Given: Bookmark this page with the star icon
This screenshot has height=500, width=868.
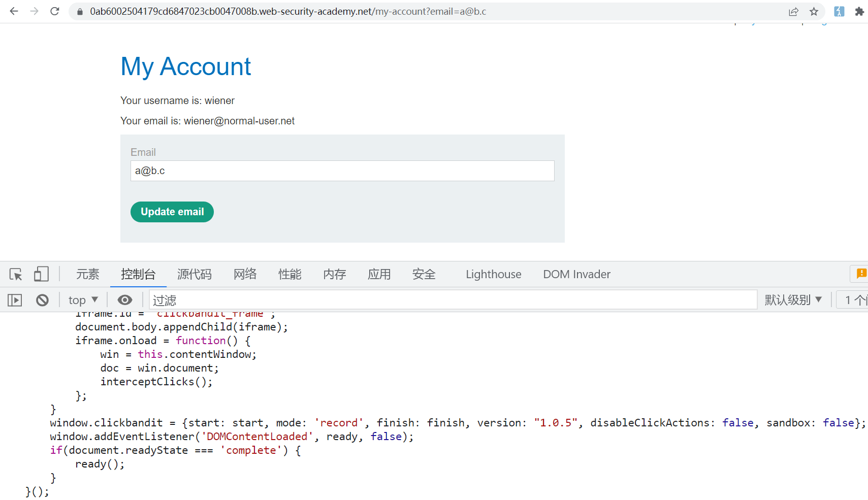Looking at the screenshot, I should click(x=814, y=12).
